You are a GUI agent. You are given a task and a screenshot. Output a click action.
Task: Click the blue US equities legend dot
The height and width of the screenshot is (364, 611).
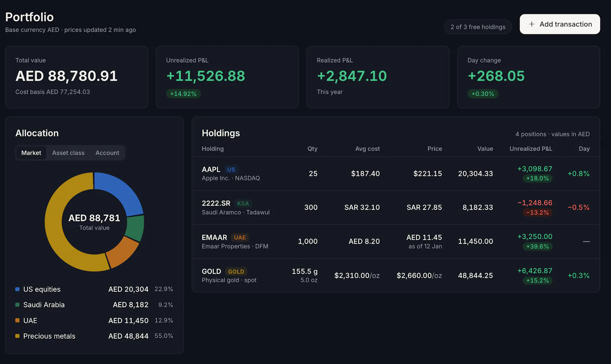pyautogui.click(x=17, y=289)
